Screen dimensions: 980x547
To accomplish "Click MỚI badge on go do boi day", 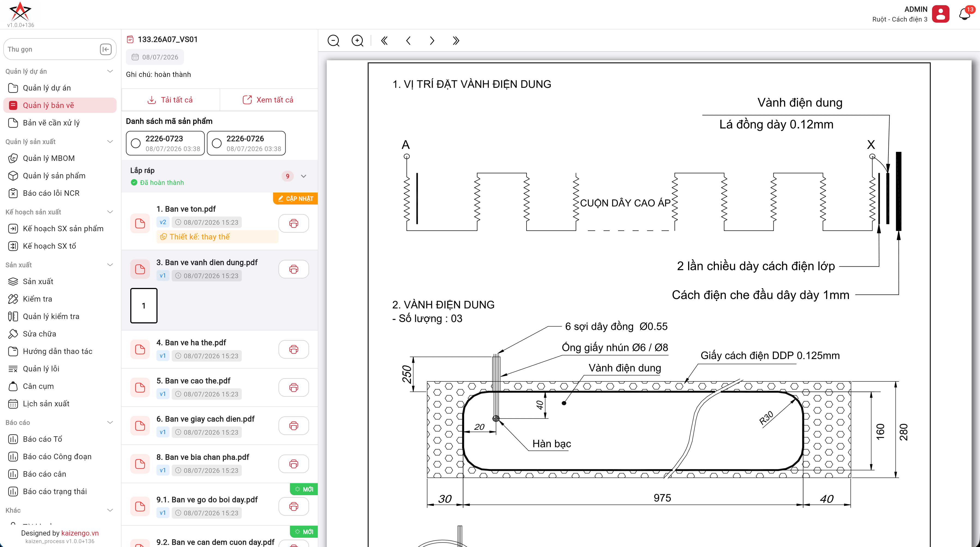I will click(304, 489).
